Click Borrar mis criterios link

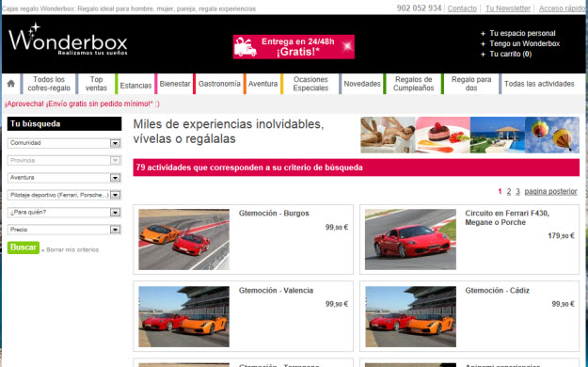pyautogui.click(x=72, y=249)
